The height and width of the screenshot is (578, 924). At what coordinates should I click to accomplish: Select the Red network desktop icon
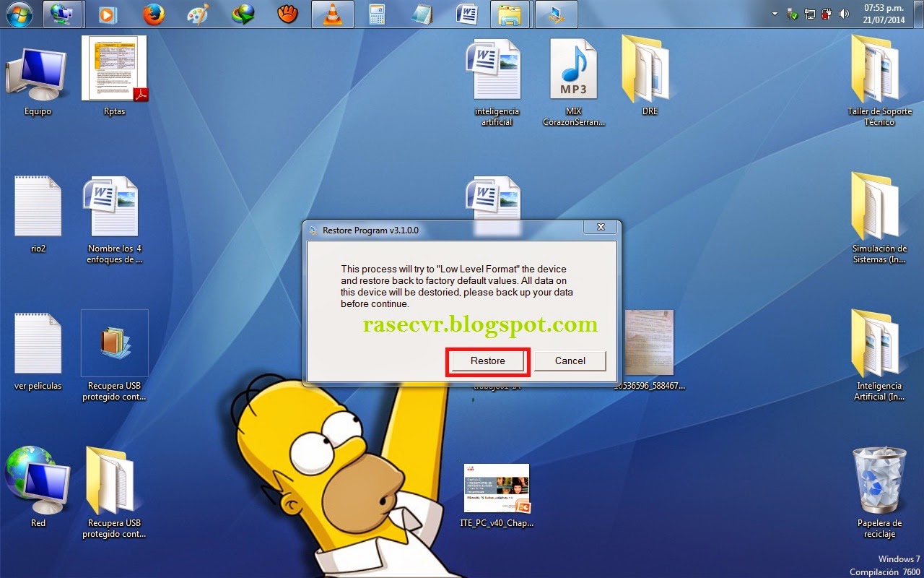[38, 488]
